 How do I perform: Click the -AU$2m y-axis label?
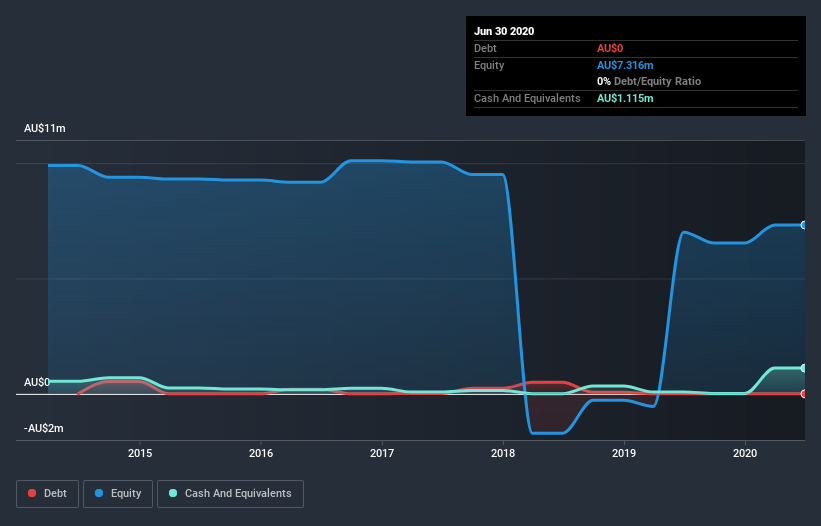click(x=43, y=428)
